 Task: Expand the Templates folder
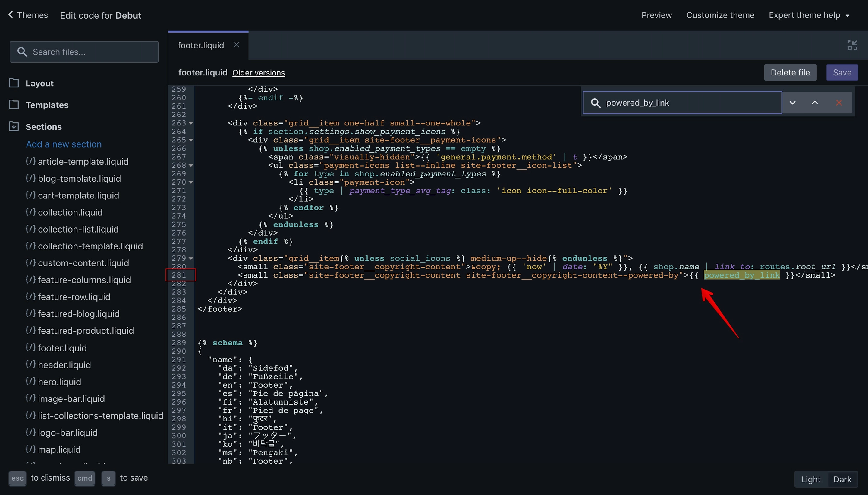pos(47,105)
